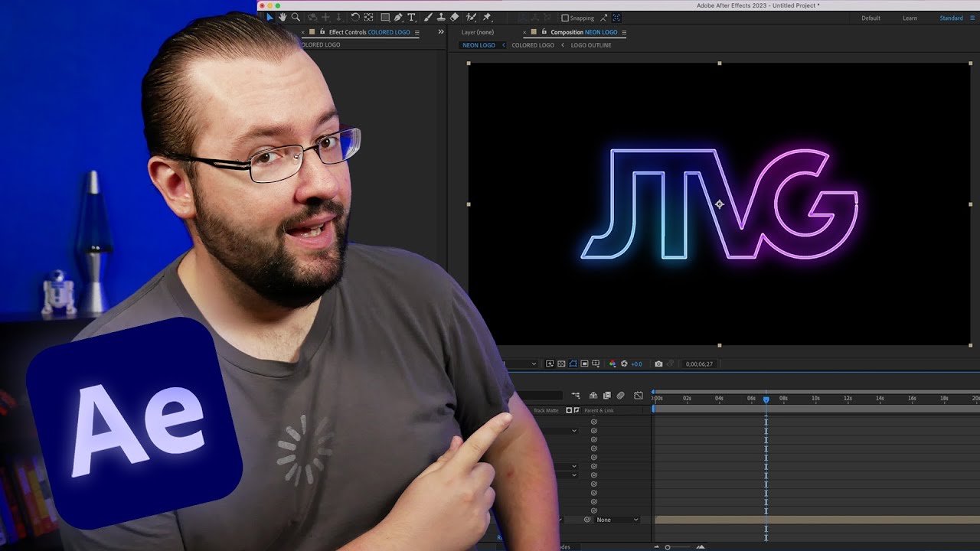Click the motion blur enable icon in timeline

(620, 396)
